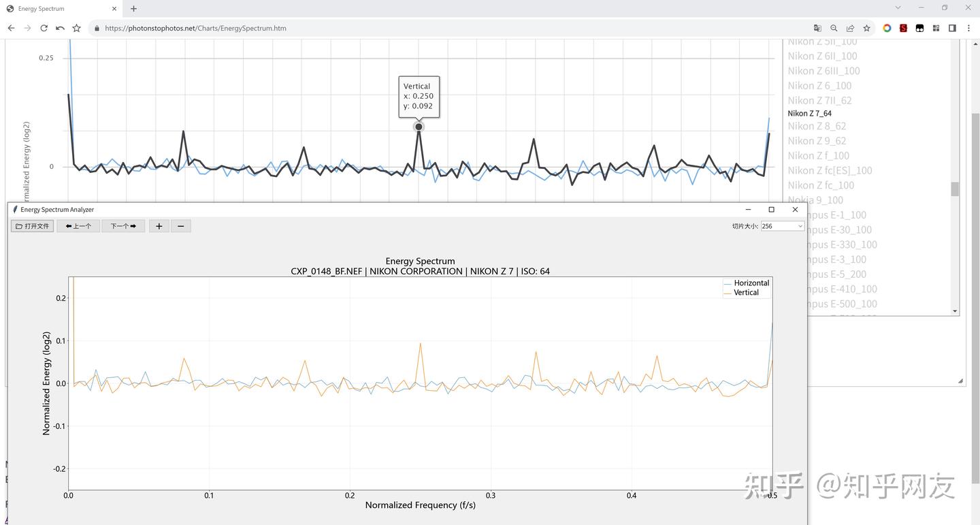Select Nikon Z 6_100 in camera list
This screenshot has height=525, width=980.
[819, 86]
